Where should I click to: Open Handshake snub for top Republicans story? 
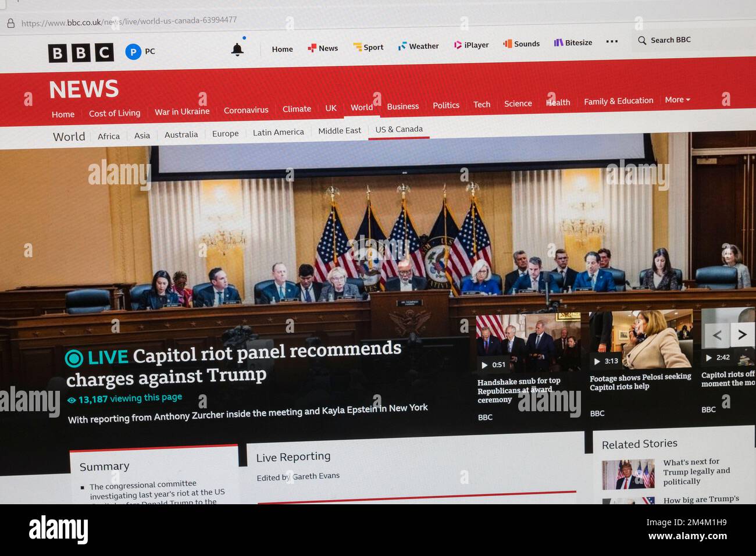point(519,390)
